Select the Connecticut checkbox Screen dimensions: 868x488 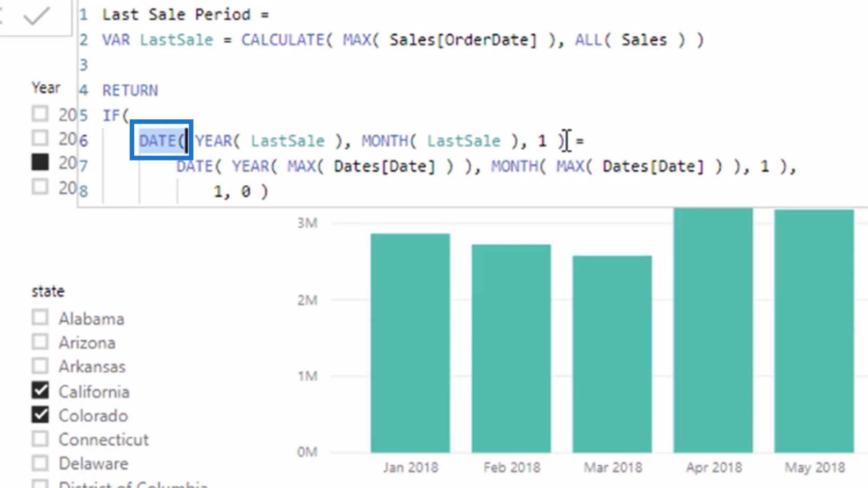tap(40, 439)
